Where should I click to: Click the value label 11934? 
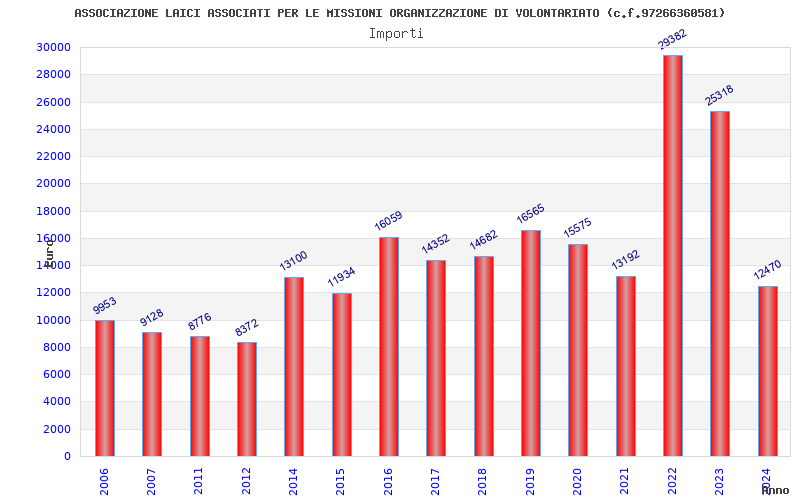pos(341,277)
